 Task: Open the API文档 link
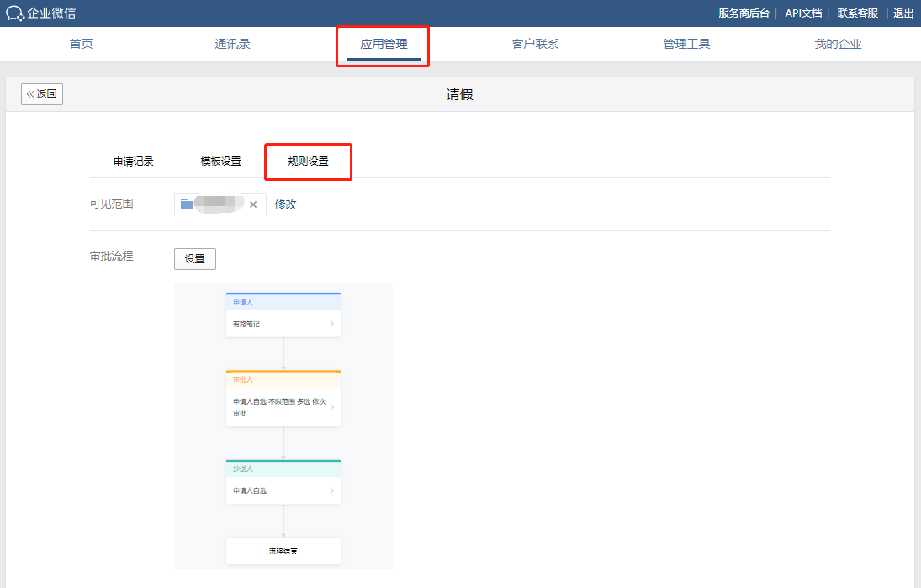[x=803, y=13]
